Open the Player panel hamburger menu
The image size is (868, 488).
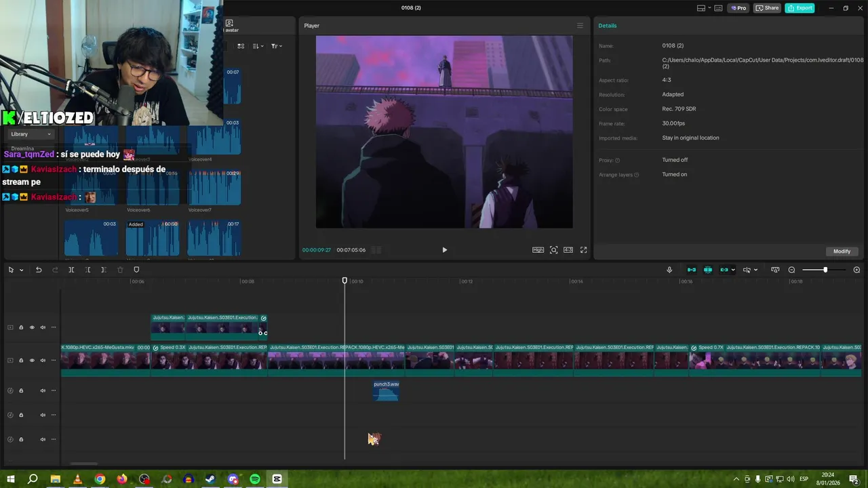tap(580, 26)
